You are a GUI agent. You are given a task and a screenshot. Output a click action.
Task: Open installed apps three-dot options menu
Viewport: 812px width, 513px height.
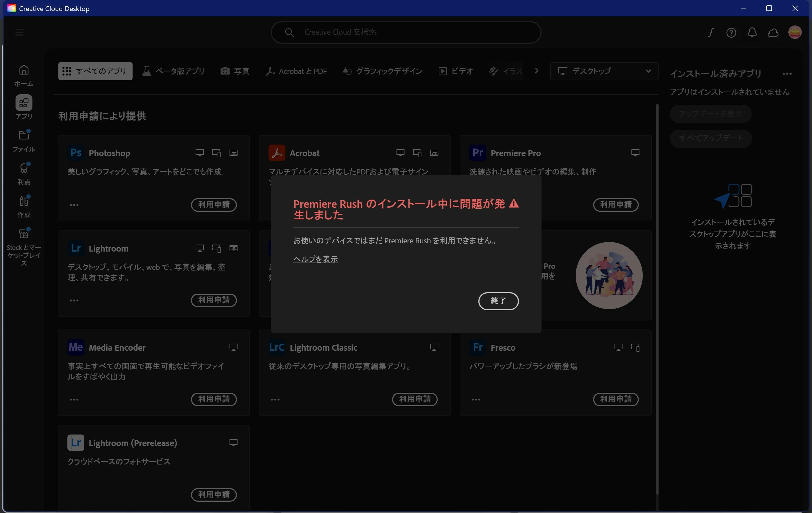pyautogui.click(x=787, y=74)
